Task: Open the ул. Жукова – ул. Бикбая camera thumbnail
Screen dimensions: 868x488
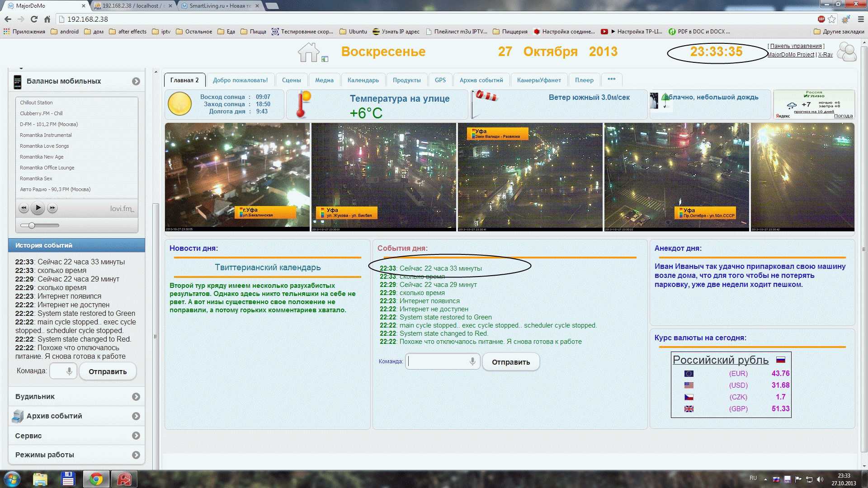Action: pyautogui.click(x=383, y=177)
